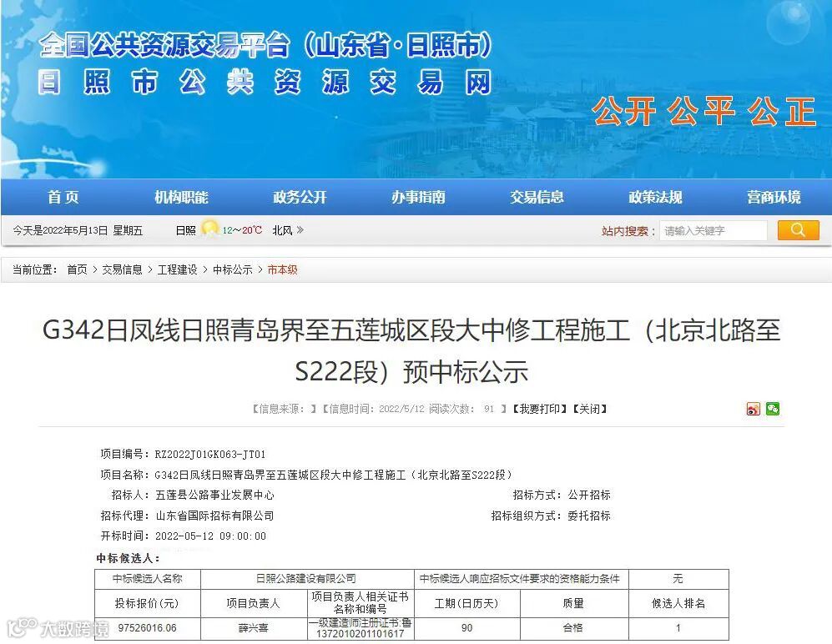
Task: Select opening time 2022-05-12 09:00:00
Action: pyautogui.click(x=210, y=536)
